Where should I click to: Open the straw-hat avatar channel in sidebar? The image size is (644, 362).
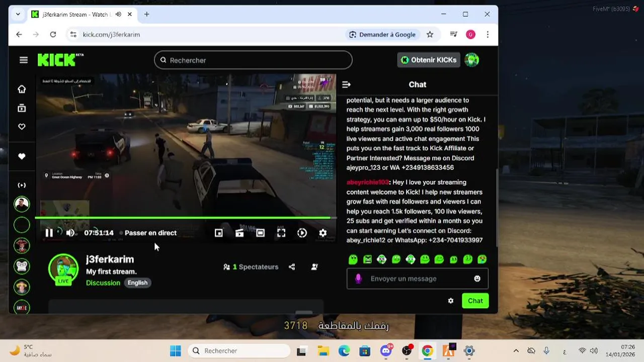(x=22, y=287)
